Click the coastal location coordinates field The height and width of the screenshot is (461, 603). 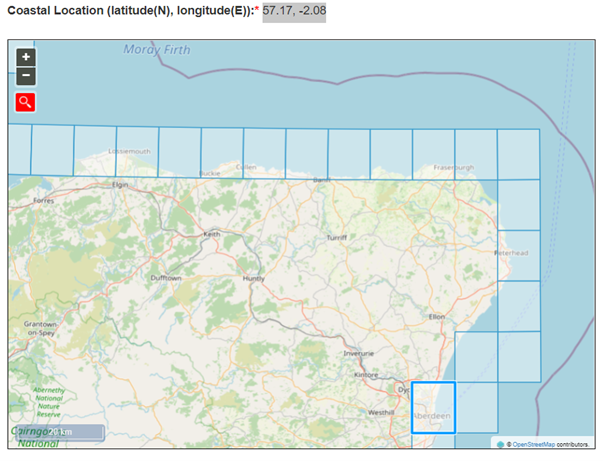(293, 12)
